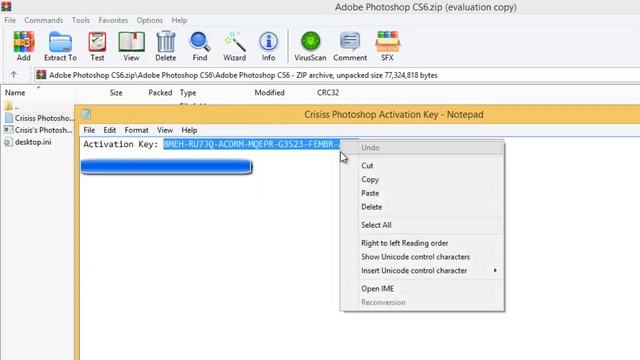
Task: Open Notepad Help menu
Action: pyautogui.click(x=189, y=130)
